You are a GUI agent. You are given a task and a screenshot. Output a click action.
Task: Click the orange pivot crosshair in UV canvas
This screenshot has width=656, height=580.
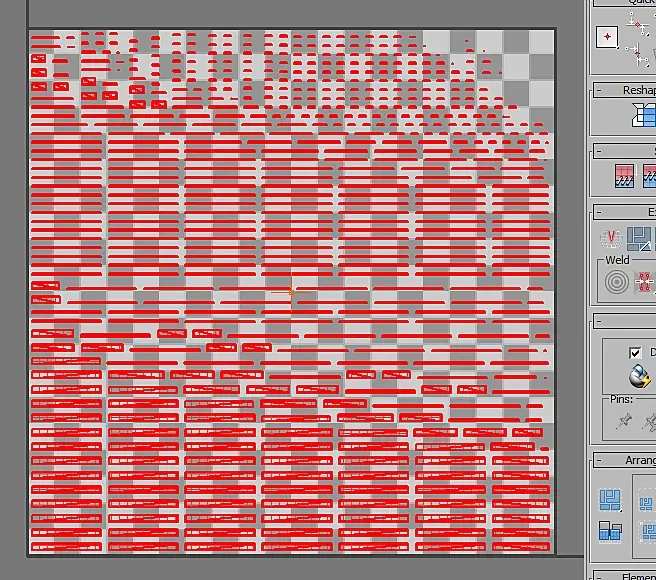pos(291,292)
